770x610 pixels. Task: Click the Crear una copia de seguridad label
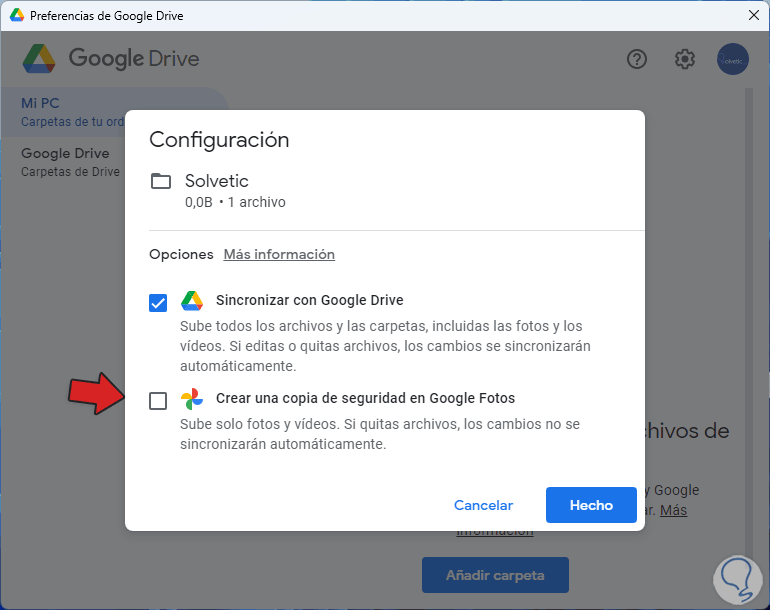tap(365, 398)
